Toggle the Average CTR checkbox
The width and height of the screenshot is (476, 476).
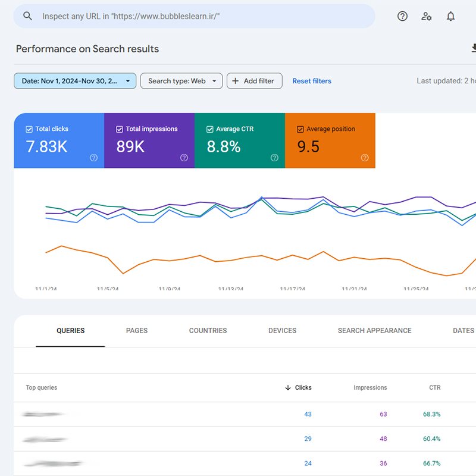[x=210, y=129]
